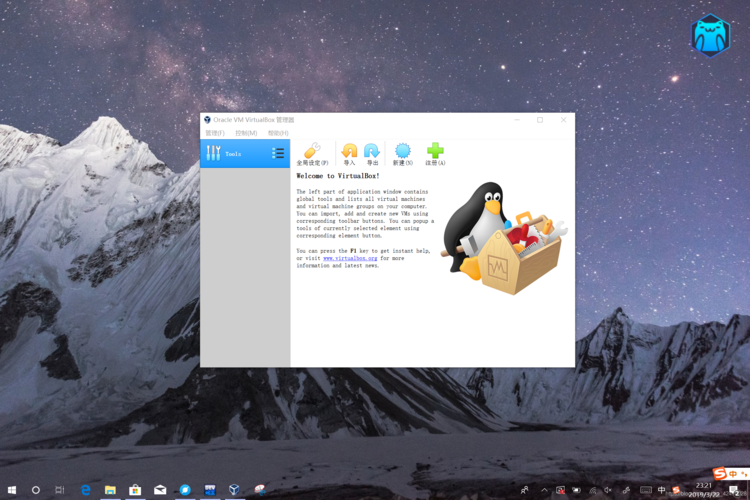Viewport: 750px width, 500px height.
Task: Open Task View from taskbar
Action: (60, 490)
